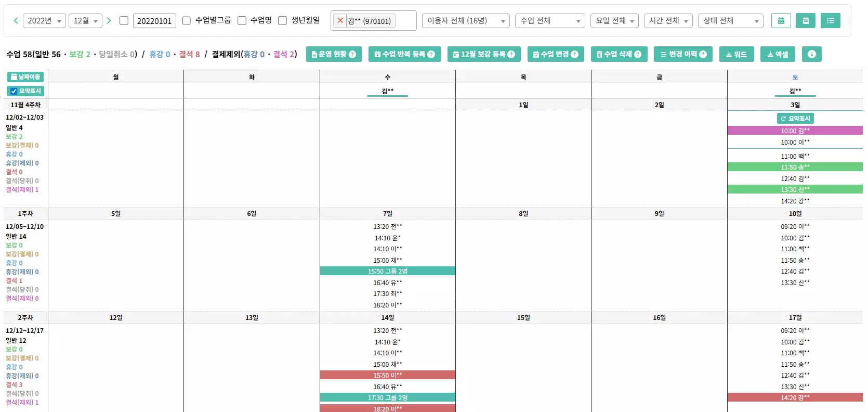The image size is (868, 412).
Task: Click 12월 보강 등록 button
Action: tap(484, 54)
